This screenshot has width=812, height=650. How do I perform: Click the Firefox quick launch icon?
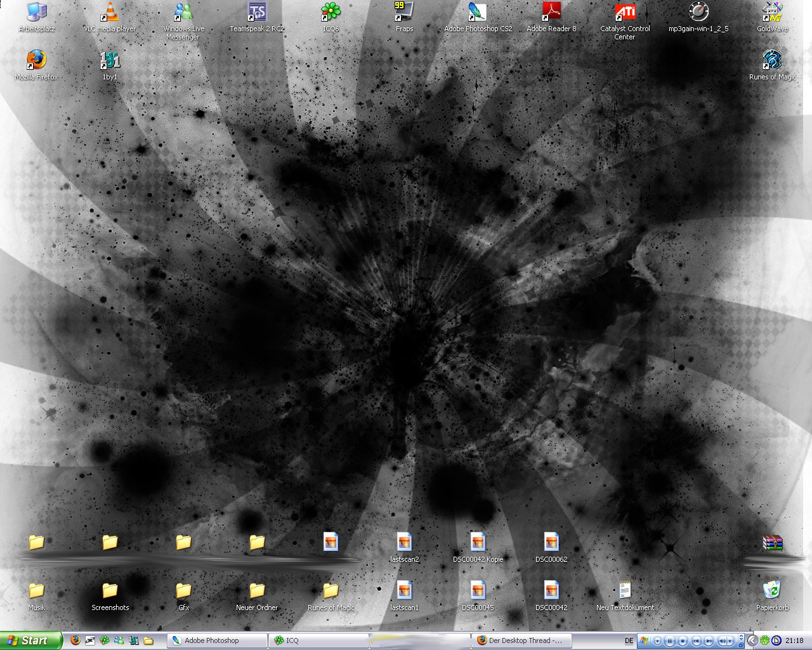[x=75, y=640]
